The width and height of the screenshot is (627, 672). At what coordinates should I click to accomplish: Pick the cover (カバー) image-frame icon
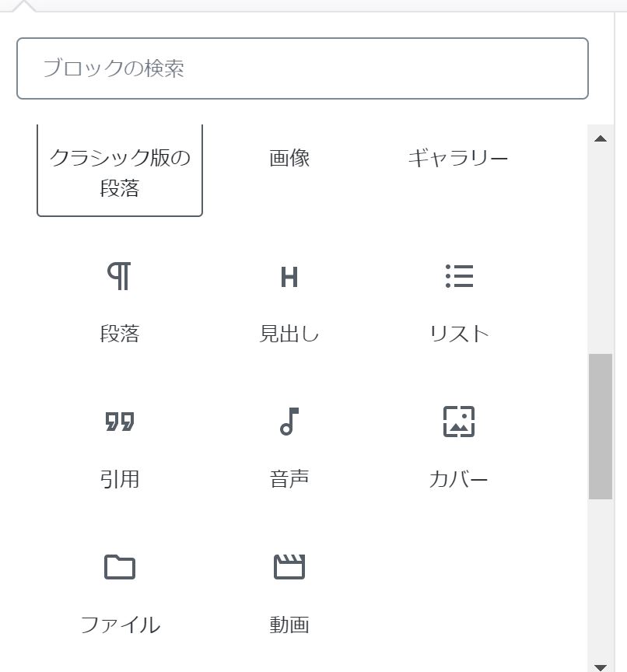coord(459,422)
